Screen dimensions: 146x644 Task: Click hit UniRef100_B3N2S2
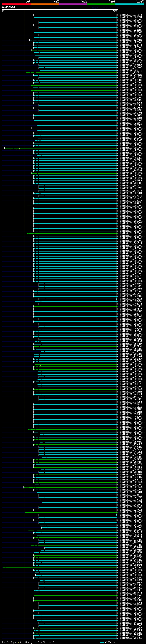pyautogui.click(x=131, y=191)
